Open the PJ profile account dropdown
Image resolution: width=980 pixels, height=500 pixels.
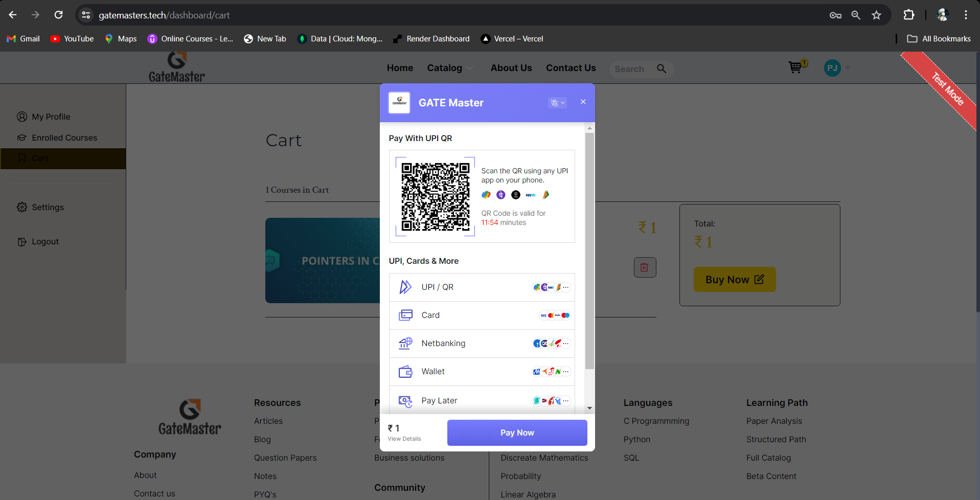coord(836,67)
